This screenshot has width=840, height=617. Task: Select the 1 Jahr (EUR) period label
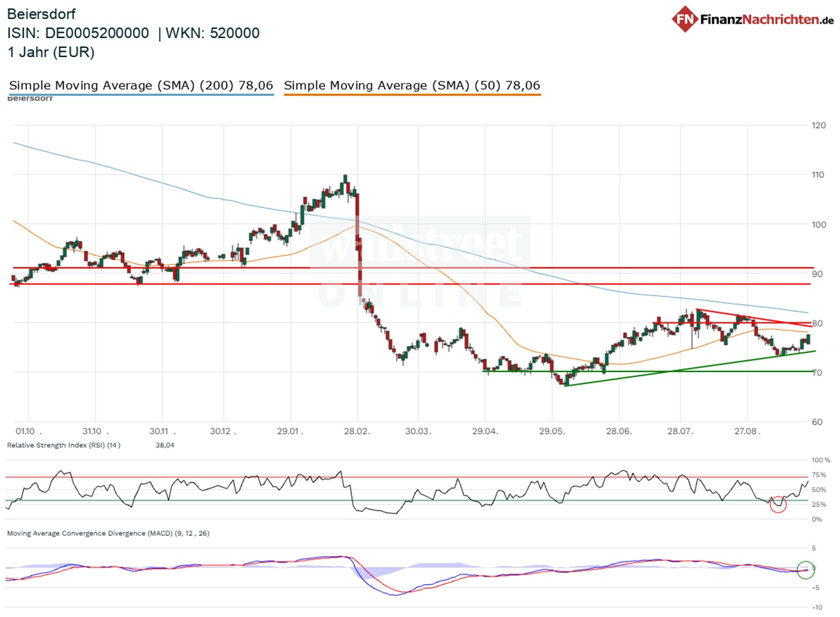[x=51, y=53]
